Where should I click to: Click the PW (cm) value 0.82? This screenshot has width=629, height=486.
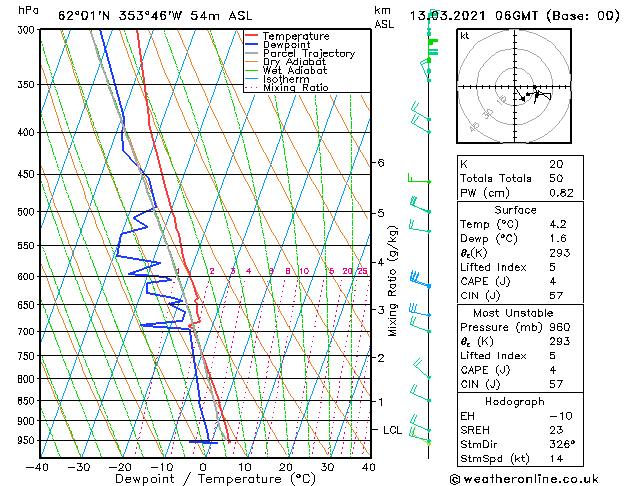click(x=561, y=193)
